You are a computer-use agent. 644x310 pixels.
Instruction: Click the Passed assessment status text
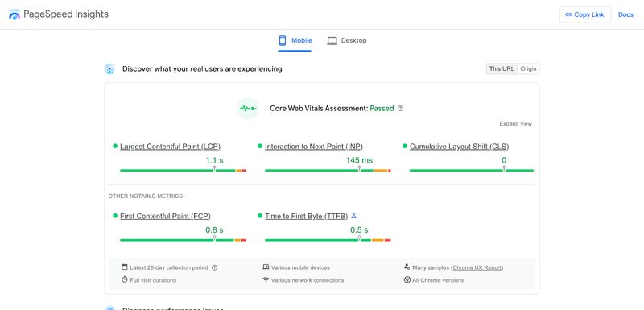point(382,109)
